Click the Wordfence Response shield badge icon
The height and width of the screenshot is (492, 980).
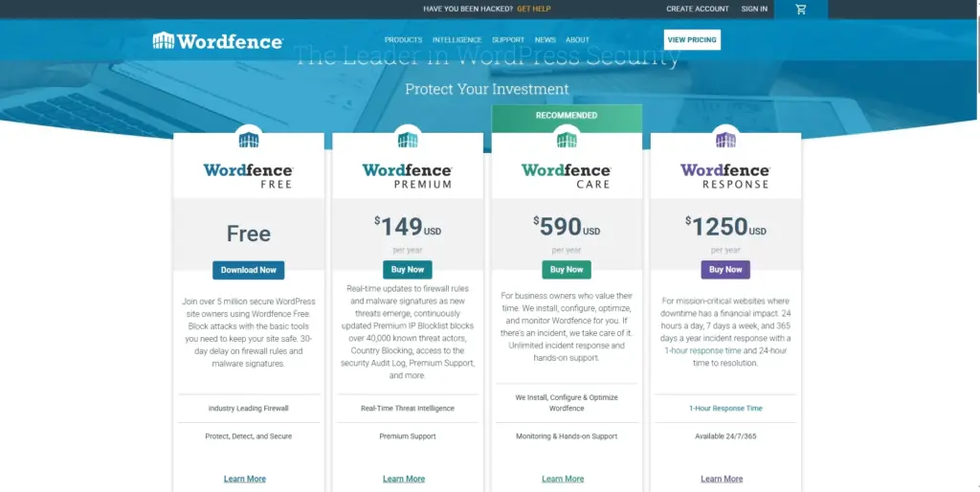(725, 140)
